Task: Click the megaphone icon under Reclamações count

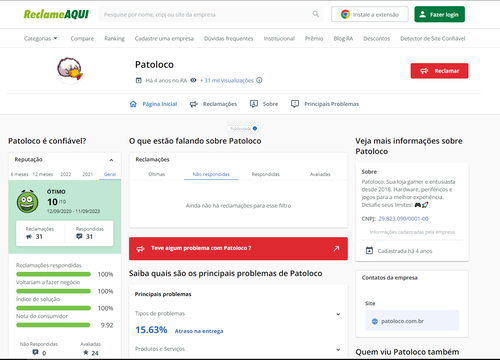Action: coord(29,237)
